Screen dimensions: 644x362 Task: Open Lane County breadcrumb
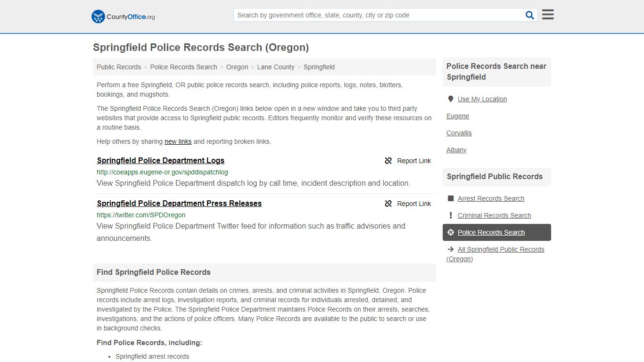276,67
